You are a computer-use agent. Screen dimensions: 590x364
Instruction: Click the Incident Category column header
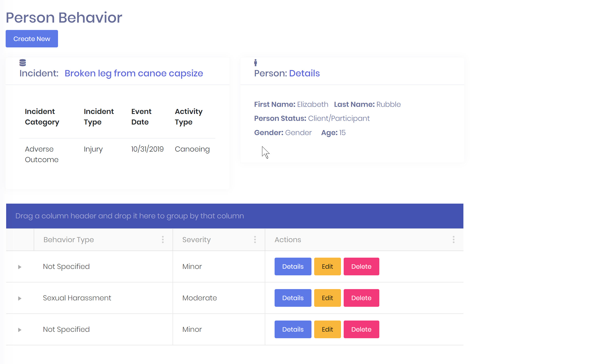[42, 117]
